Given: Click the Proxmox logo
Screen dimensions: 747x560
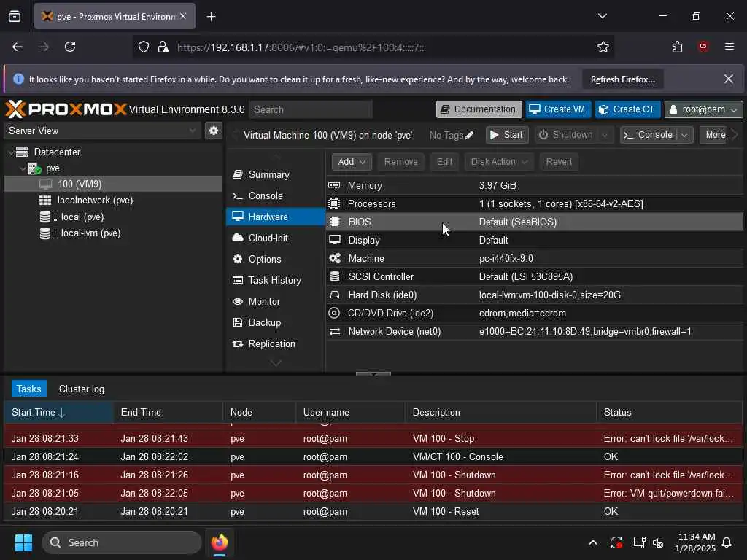Looking at the screenshot, I should pyautogui.click(x=66, y=109).
